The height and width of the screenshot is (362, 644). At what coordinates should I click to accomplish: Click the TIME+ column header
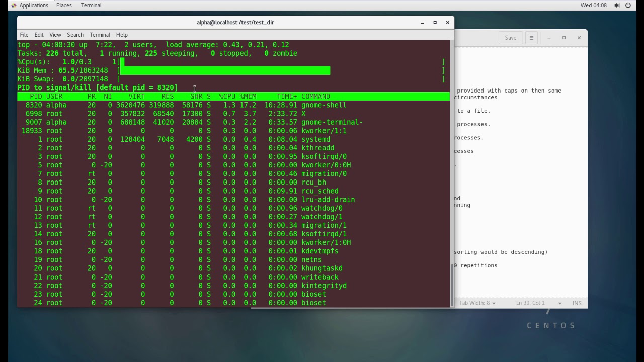[287, 96]
